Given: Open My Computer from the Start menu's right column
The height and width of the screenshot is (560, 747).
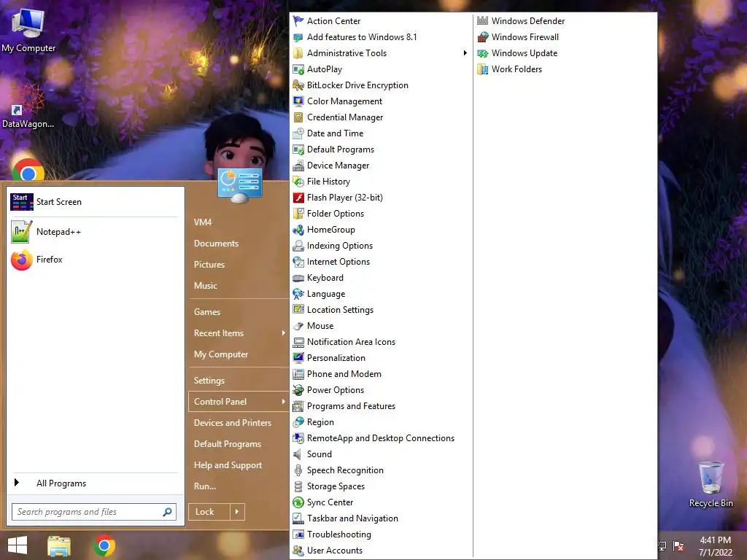Looking at the screenshot, I should point(221,354).
